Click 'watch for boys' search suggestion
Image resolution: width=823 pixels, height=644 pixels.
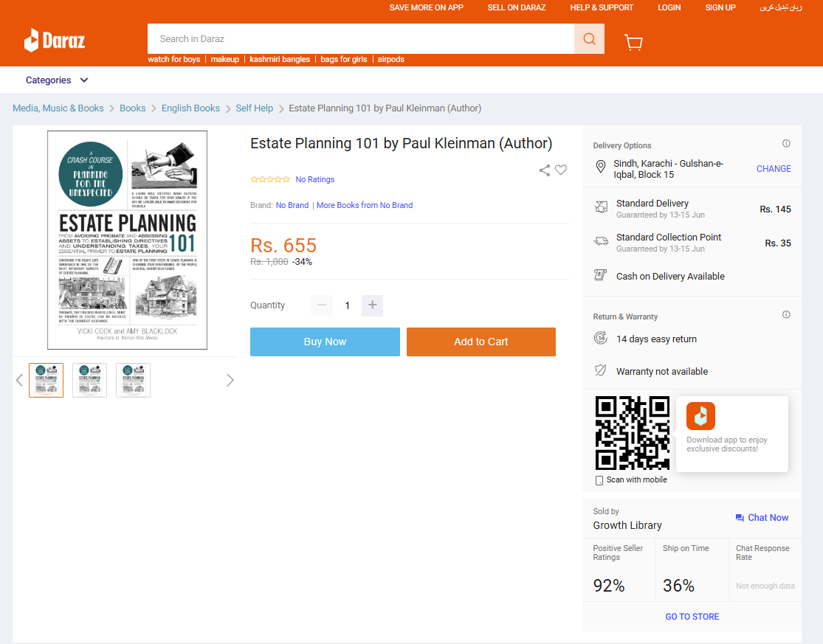click(173, 59)
